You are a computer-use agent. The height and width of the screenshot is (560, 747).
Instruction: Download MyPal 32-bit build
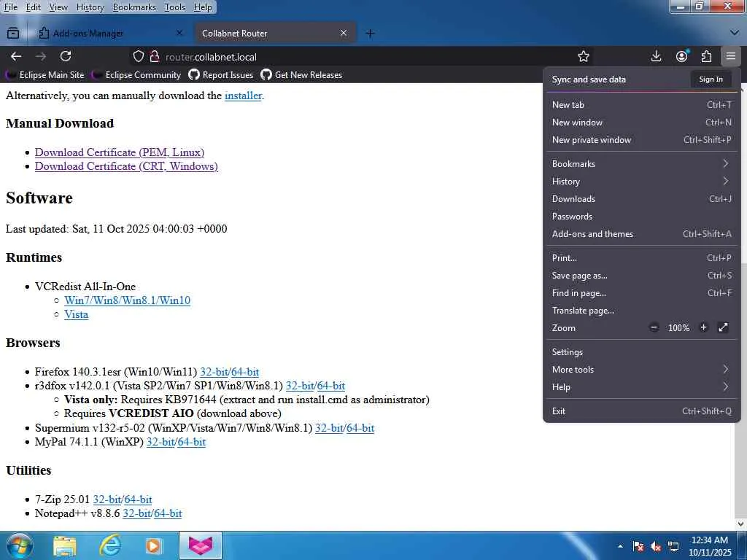[x=160, y=442]
